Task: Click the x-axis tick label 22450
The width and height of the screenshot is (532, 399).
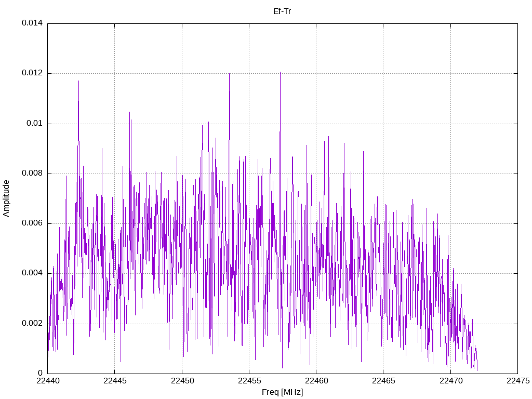Action: click(x=182, y=381)
